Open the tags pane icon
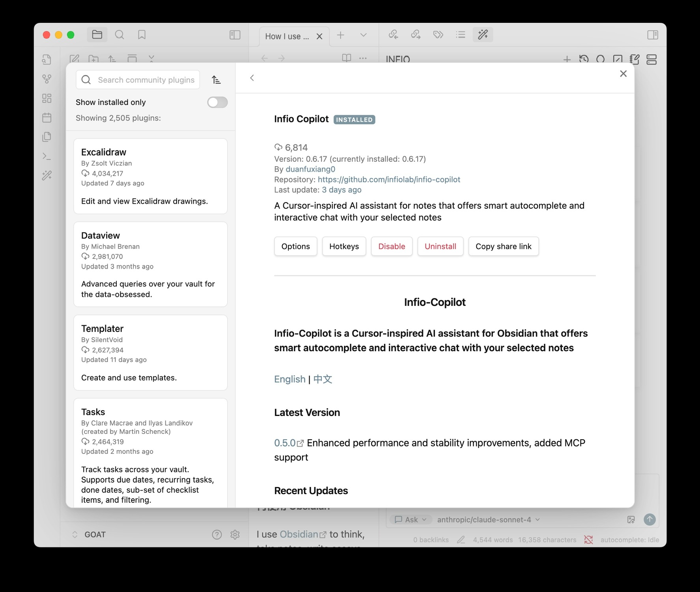700x592 pixels. 438,35
